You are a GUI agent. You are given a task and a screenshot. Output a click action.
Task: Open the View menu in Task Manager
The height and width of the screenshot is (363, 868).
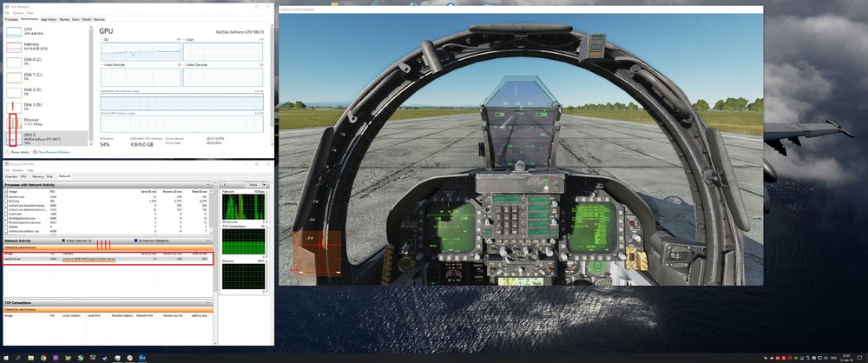tap(30, 13)
